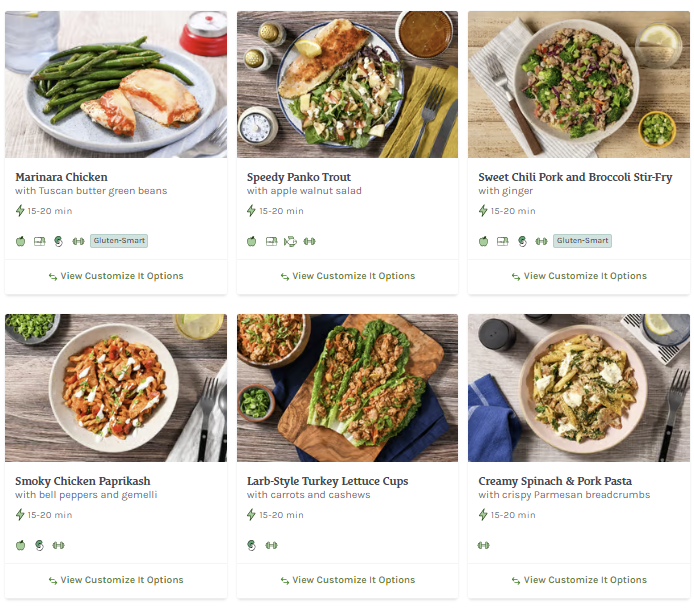This screenshot has width=694, height=609.
Task: Click the apple icon on Marinara Chicken
Action: 20,241
